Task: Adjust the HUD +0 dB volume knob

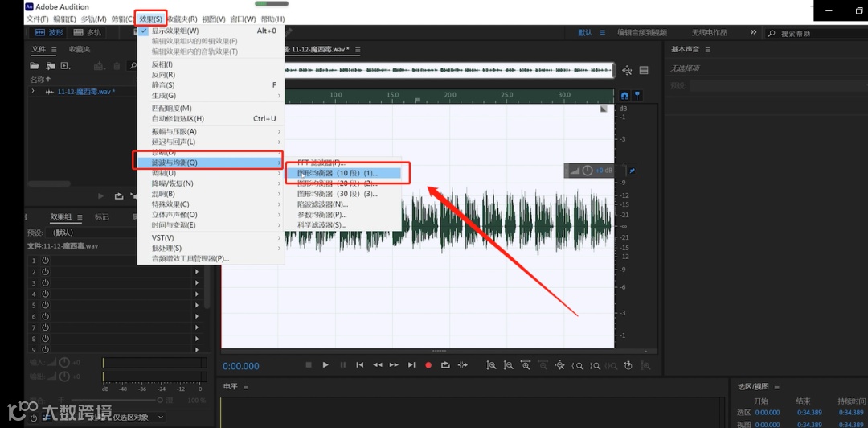Action: [x=588, y=171]
